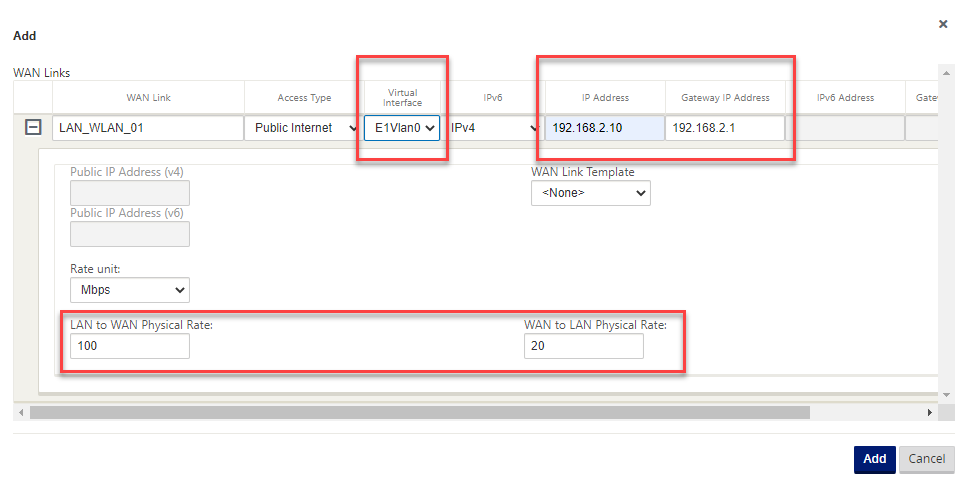Viewport: 970px width, 488px height.
Task: Click the vertical scrollbar down arrow
Action: pos(946,396)
